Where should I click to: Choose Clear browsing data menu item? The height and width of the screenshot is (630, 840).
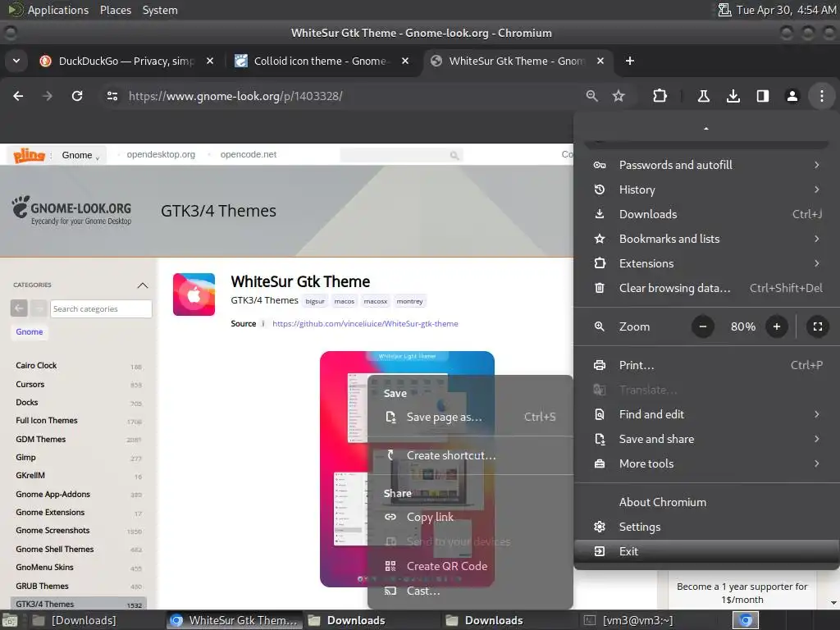tap(706, 288)
